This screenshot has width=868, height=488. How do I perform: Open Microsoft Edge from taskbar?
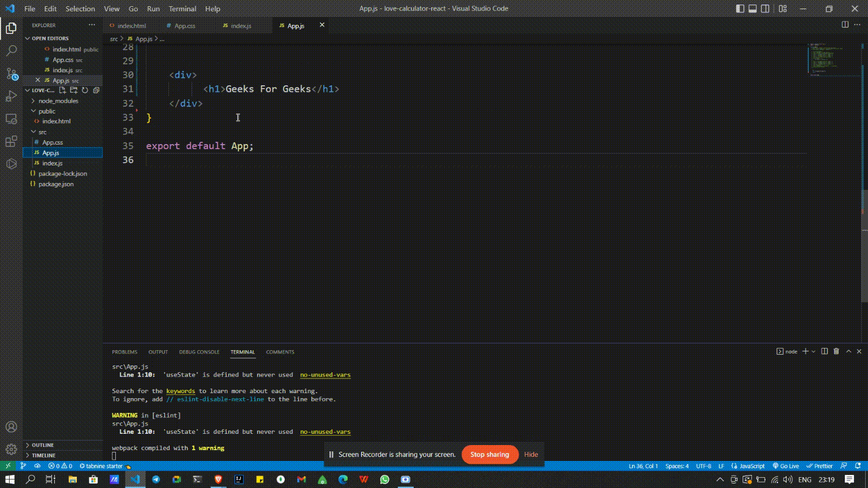pyautogui.click(x=343, y=479)
